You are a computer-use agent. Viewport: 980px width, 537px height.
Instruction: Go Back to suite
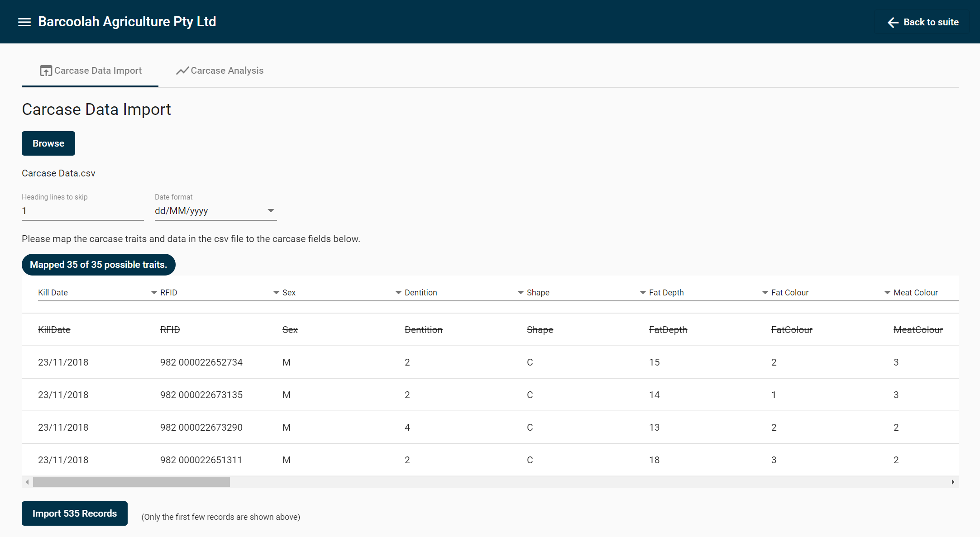923,22
